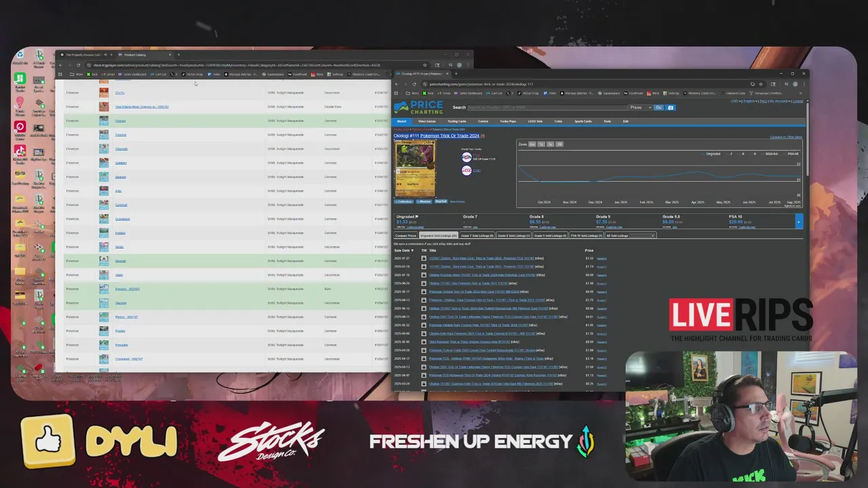Toggle the grade 8 series in chart legend
Viewport: 868px width, 488px height.
pos(741,154)
